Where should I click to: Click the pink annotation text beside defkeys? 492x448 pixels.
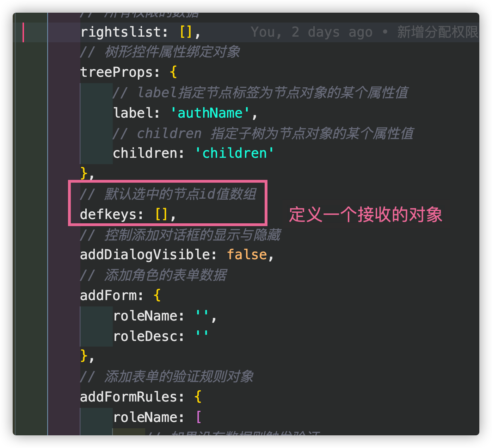[365, 214]
